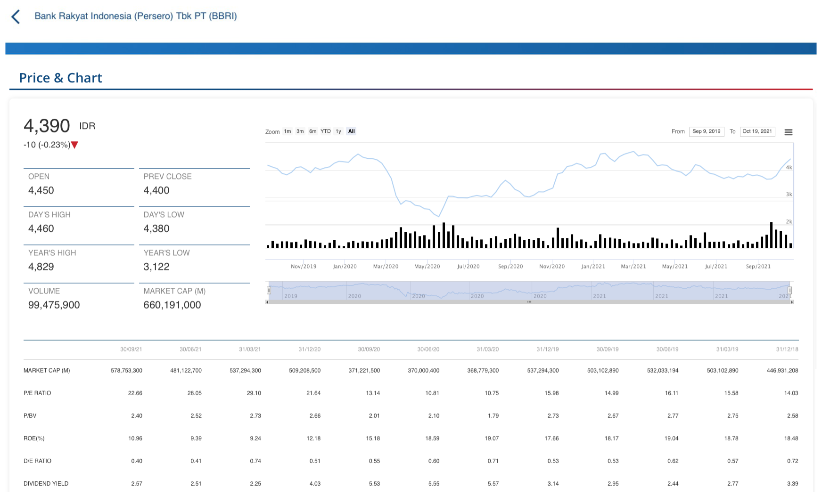Click the navigator scrollbar left arrow

tap(267, 302)
